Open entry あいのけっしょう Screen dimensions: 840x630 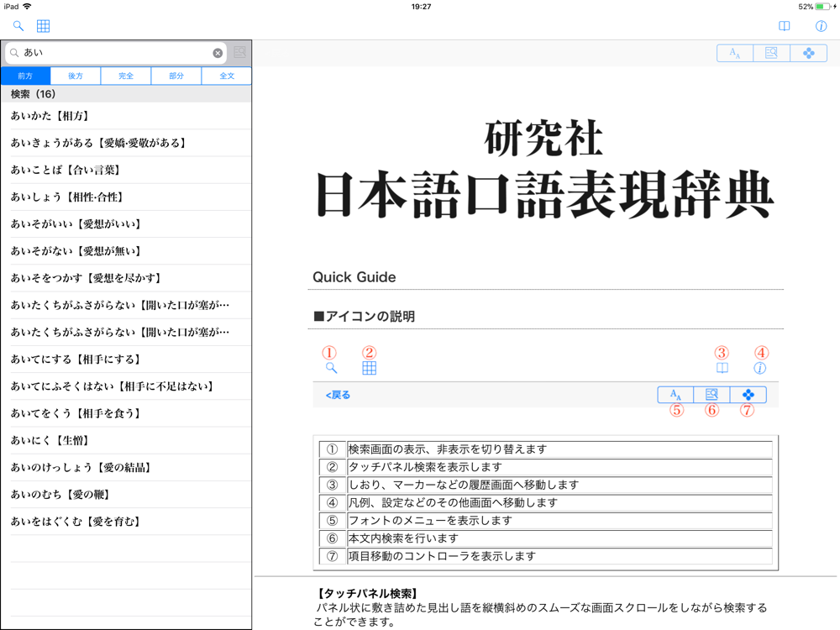[x=126, y=468]
